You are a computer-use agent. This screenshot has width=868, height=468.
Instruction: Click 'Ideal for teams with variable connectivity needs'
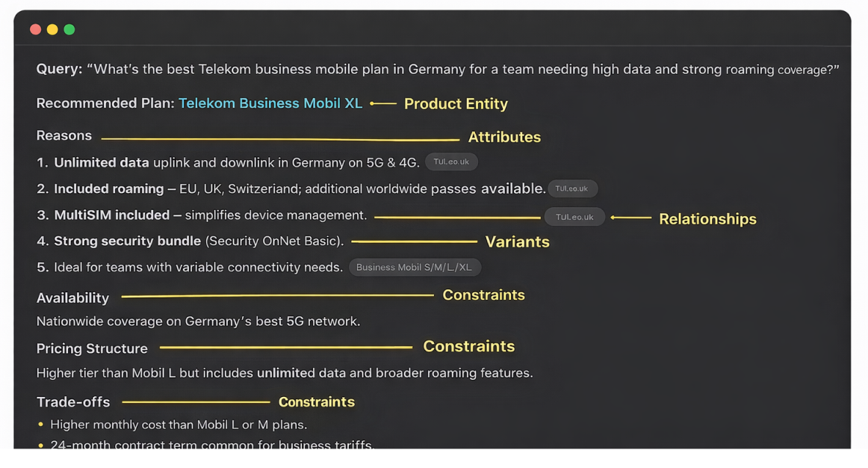pos(198,267)
